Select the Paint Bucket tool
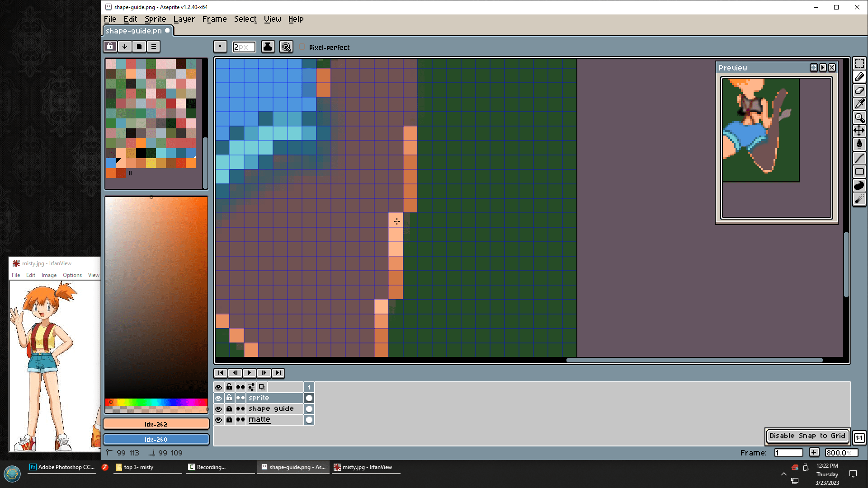This screenshot has height=488, width=868. [x=859, y=145]
